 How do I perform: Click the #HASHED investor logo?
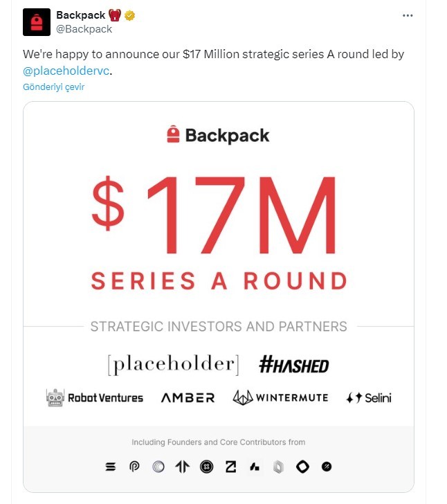(x=293, y=365)
